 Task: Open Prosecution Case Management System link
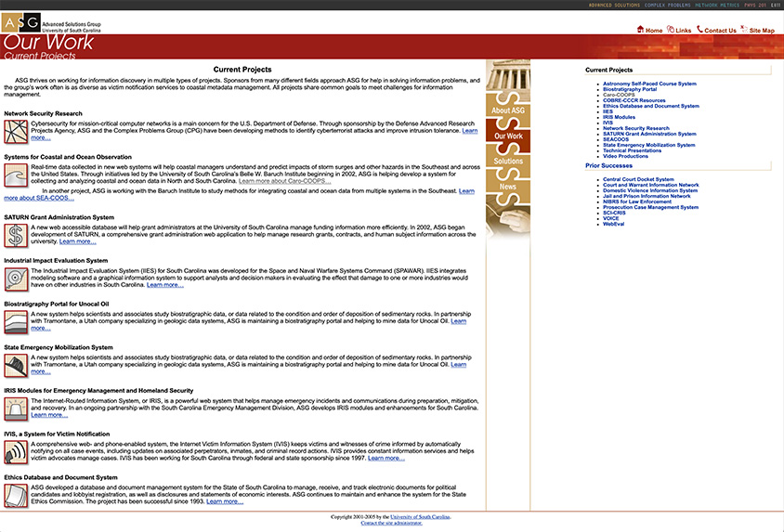tap(650, 207)
